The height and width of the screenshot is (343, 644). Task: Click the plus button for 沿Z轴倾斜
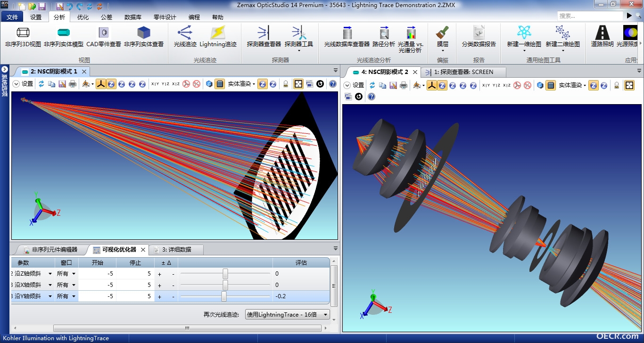[x=159, y=274]
